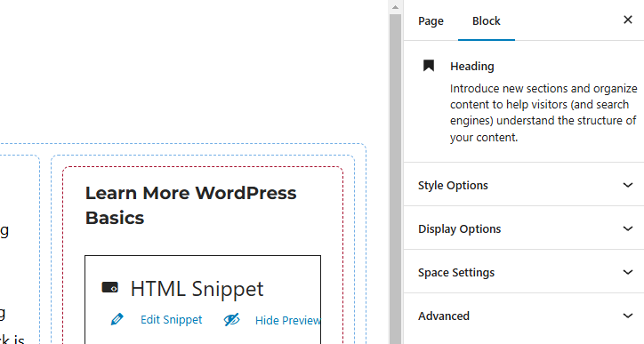Viewport: 644px width, 344px height.
Task: Open the Display Options panel label
Action: click(x=460, y=229)
